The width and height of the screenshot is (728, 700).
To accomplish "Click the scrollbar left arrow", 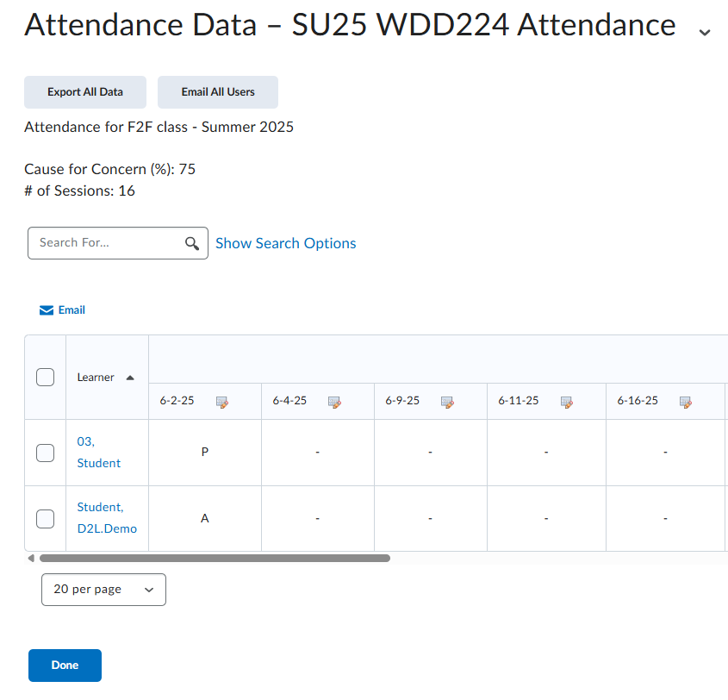I will pyautogui.click(x=31, y=559).
